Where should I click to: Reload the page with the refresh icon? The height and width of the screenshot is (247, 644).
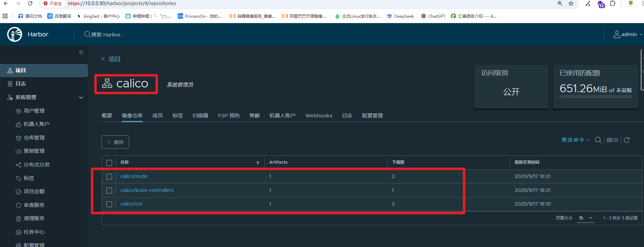pyautogui.click(x=30, y=3)
